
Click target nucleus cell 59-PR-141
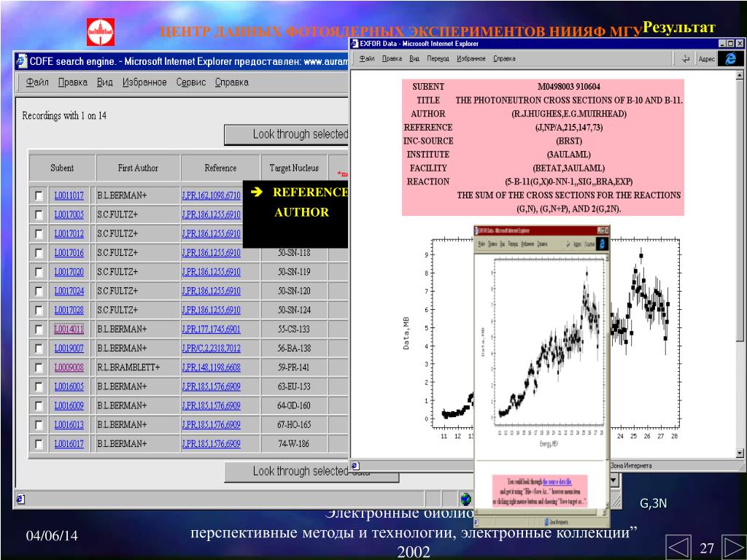pyautogui.click(x=294, y=367)
